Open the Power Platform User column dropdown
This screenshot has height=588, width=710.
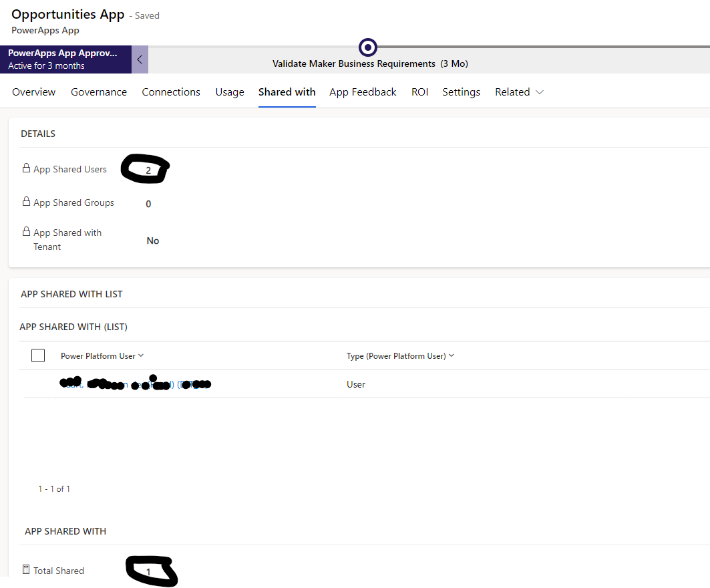tap(140, 355)
